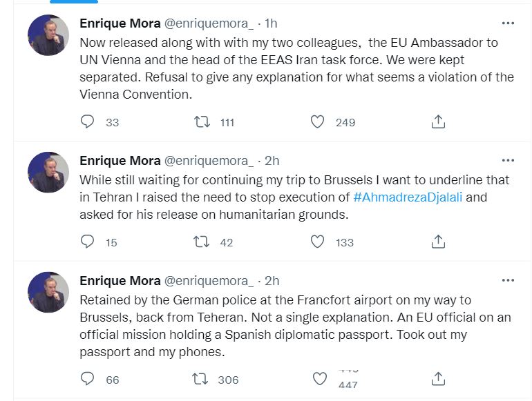Open more options on the Francfort tweet

pyautogui.click(x=508, y=280)
